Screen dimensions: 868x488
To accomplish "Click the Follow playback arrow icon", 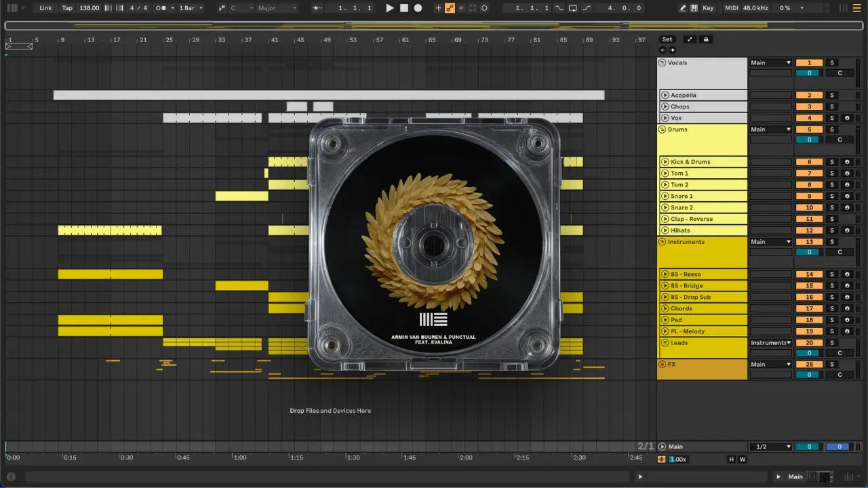I will (317, 8).
